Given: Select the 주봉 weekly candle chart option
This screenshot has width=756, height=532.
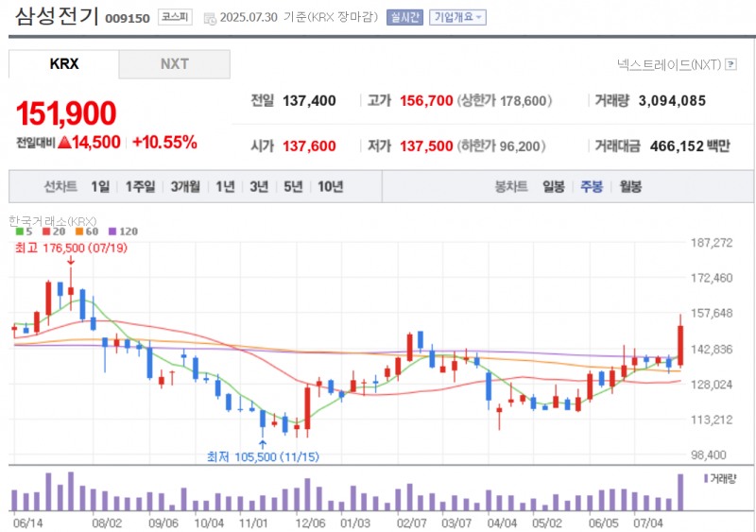Looking at the screenshot, I should click(592, 187).
